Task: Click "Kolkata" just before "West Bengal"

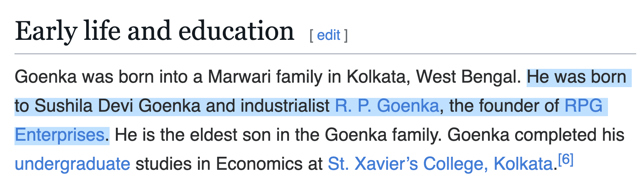Action: click(x=378, y=77)
